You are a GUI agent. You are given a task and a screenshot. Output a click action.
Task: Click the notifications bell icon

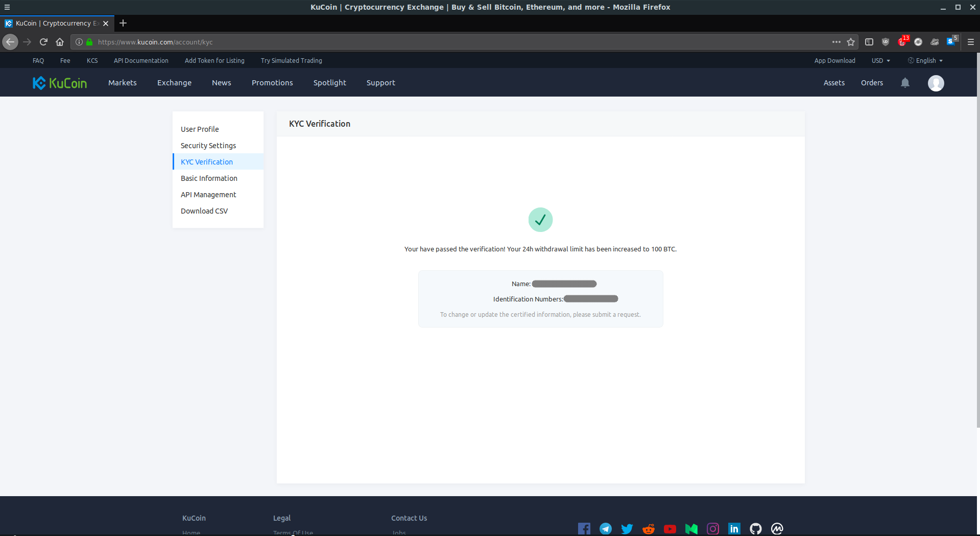905,83
